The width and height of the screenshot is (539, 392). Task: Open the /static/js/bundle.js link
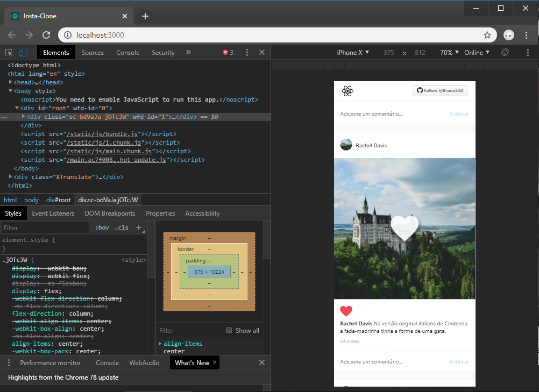click(x=102, y=134)
